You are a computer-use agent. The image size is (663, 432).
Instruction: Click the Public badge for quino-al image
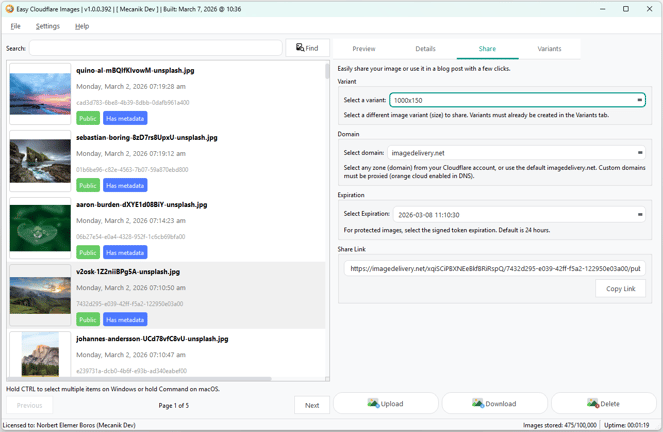[88, 118]
